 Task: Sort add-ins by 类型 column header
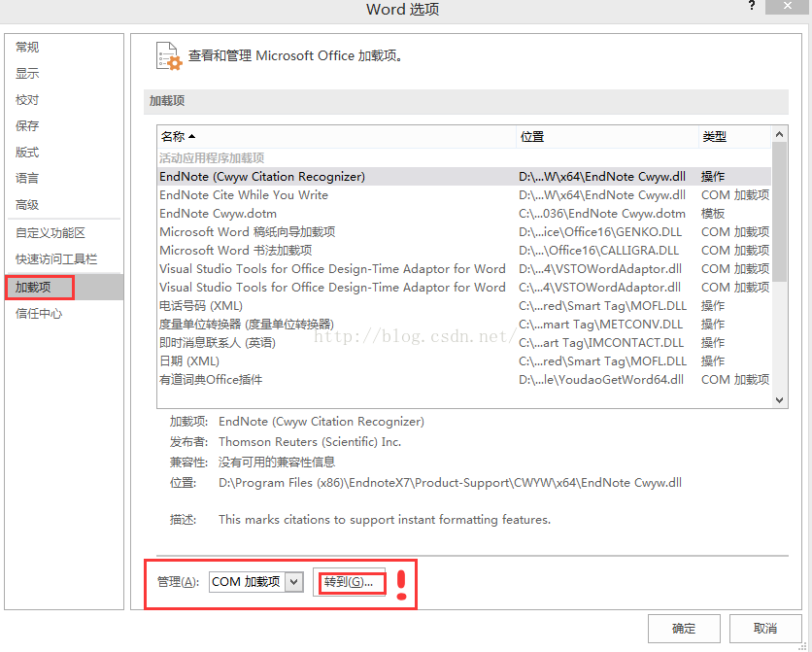tap(734, 137)
